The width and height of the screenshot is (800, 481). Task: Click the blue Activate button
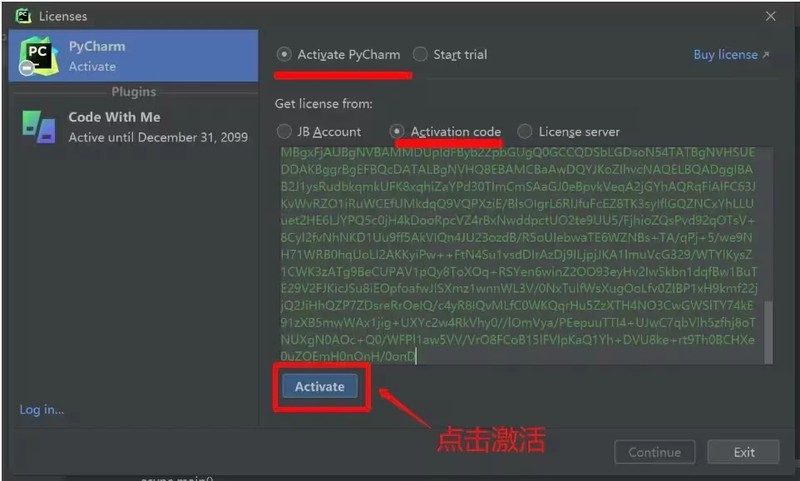click(x=320, y=387)
